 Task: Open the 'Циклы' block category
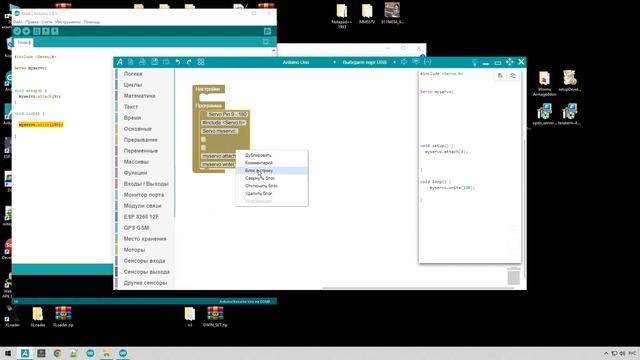pos(144,85)
